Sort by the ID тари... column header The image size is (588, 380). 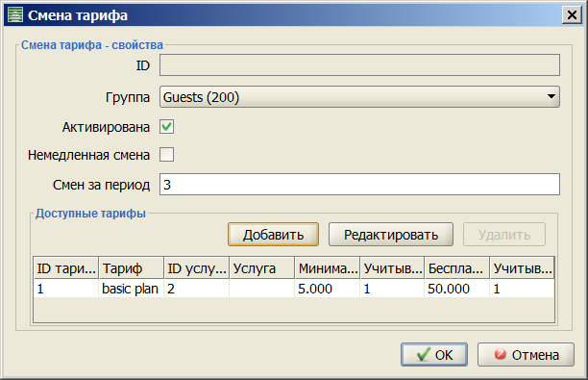66,268
